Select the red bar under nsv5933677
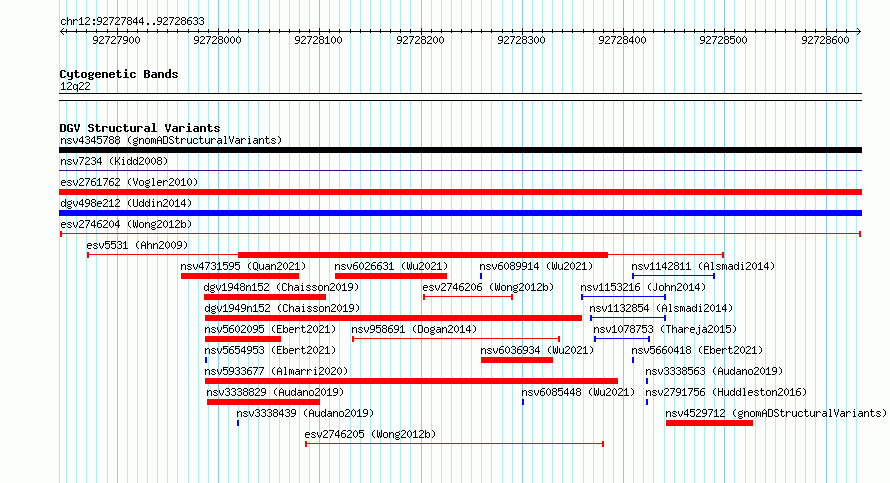This screenshot has height=483, width=890. click(x=412, y=381)
